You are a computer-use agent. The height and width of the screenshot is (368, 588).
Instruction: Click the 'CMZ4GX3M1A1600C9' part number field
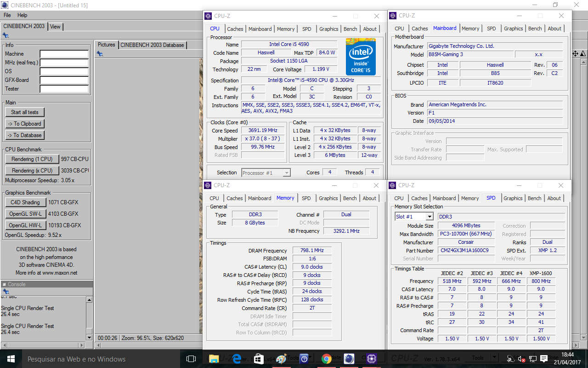pos(465,251)
